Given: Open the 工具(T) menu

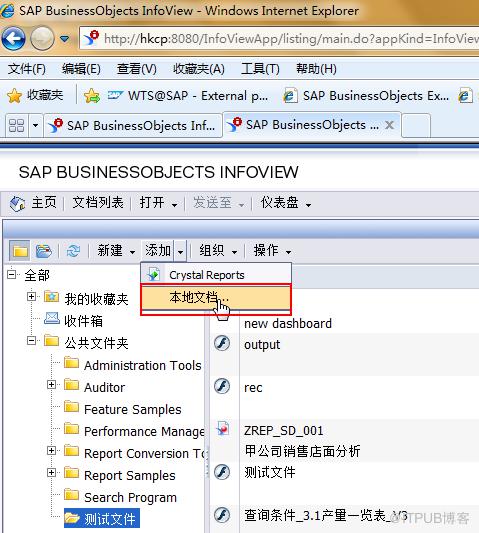Looking at the screenshot, I should 260,69.
